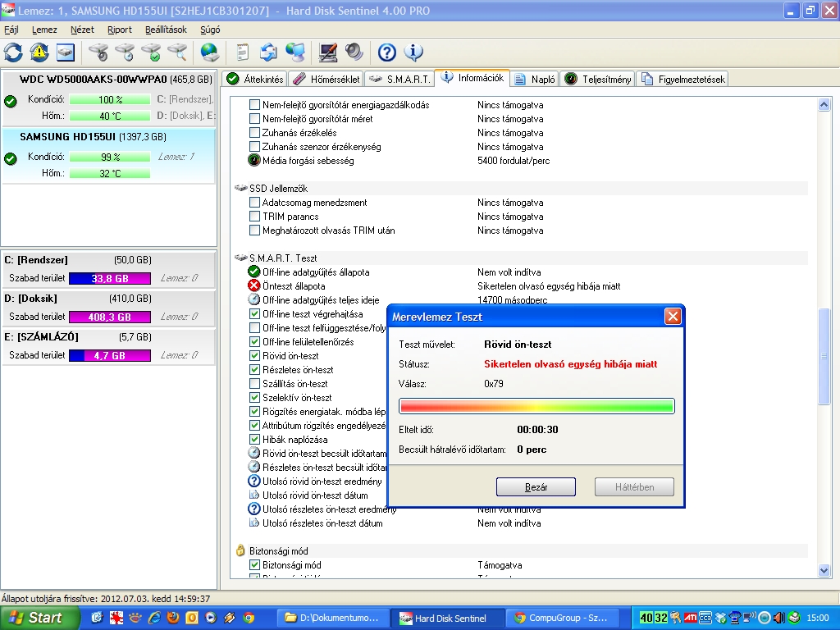This screenshot has width=840, height=630.
Task: Switch to the Teljesítmény tab
Action: 599,80
